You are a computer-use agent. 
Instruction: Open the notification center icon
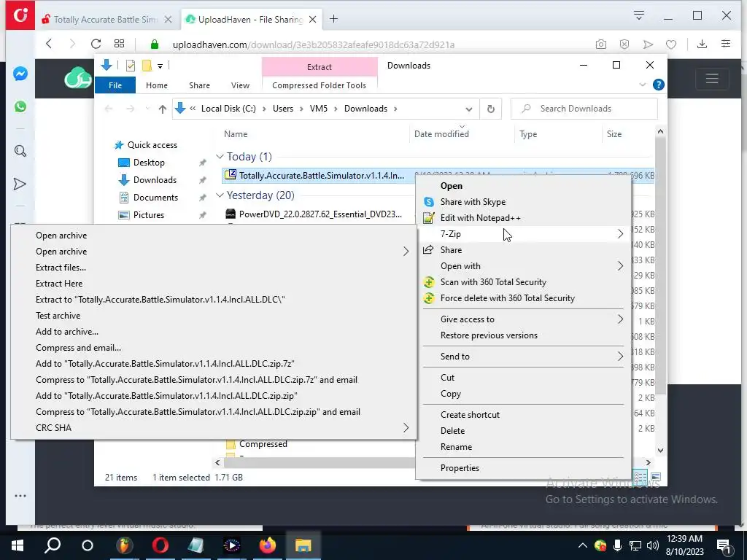724,545
